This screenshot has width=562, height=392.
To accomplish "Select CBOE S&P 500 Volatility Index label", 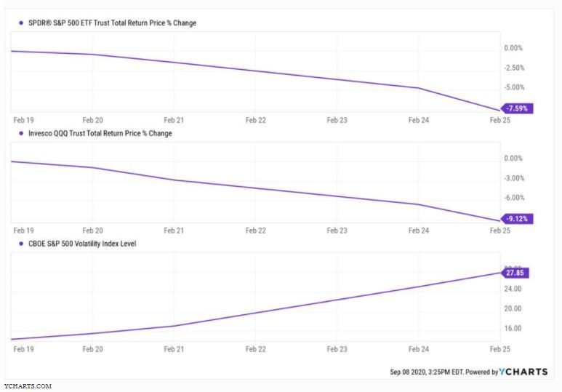I will click(x=82, y=244).
